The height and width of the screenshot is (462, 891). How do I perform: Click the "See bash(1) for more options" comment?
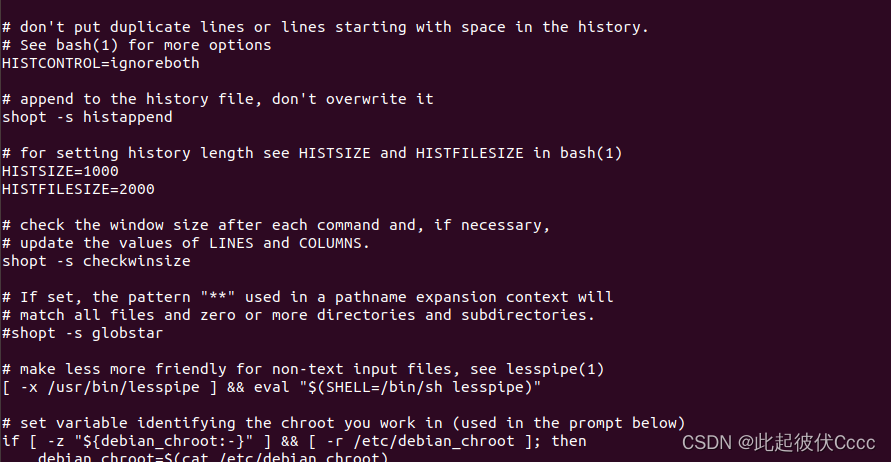pos(137,45)
